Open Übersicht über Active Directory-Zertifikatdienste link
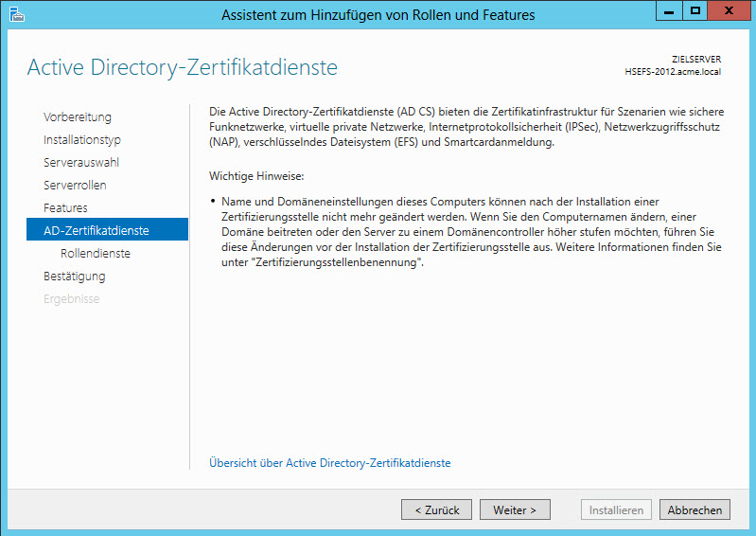Screen dimensions: 756x536 (x=330, y=463)
